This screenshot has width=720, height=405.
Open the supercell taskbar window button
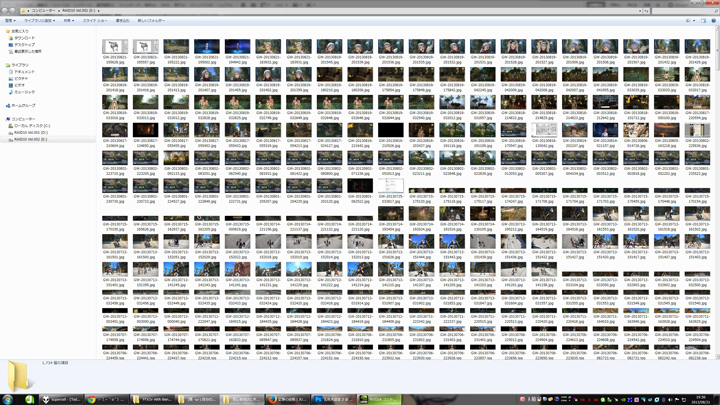pos(61,399)
